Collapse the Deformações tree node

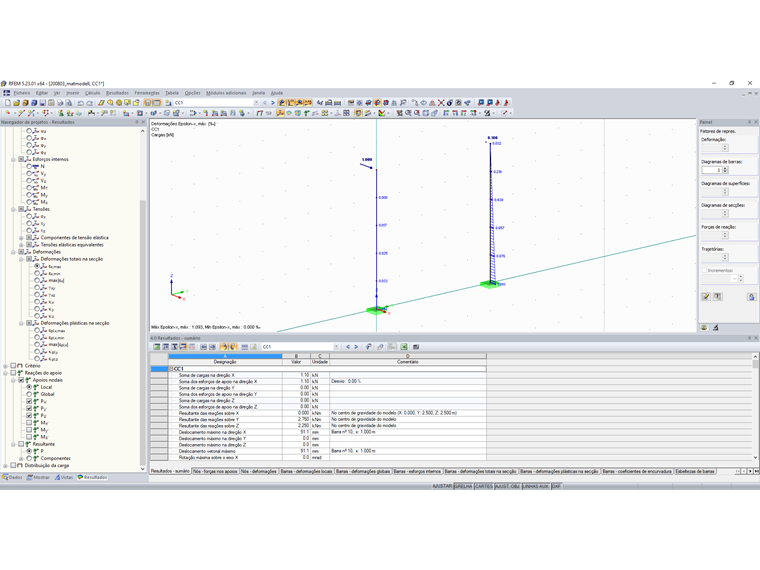pyautogui.click(x=14, y=252)
